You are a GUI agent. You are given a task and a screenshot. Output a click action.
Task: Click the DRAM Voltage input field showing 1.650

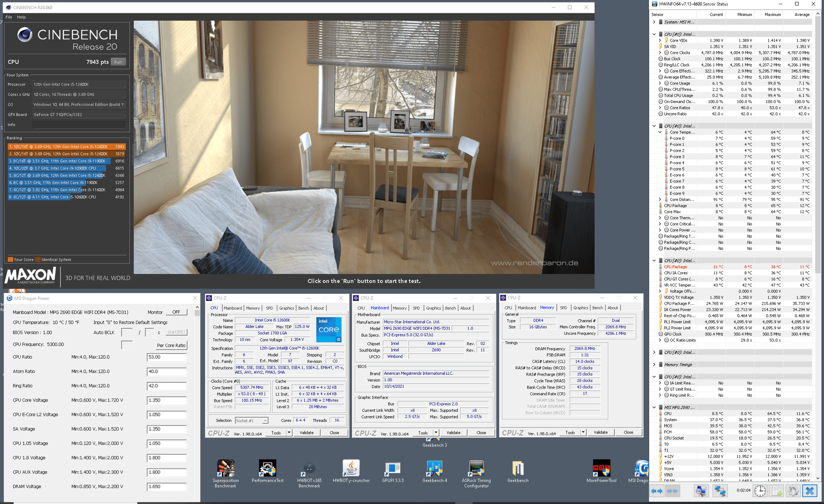click(x=166, y=486)
